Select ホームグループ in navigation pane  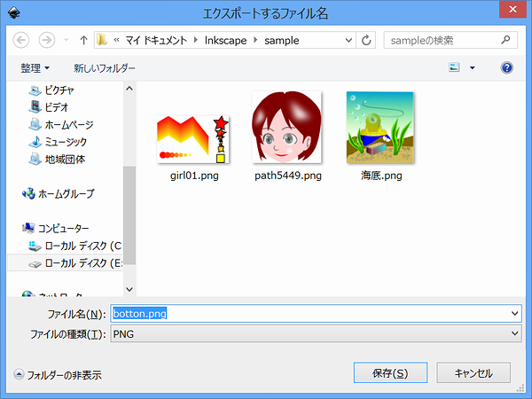(65, 193)
